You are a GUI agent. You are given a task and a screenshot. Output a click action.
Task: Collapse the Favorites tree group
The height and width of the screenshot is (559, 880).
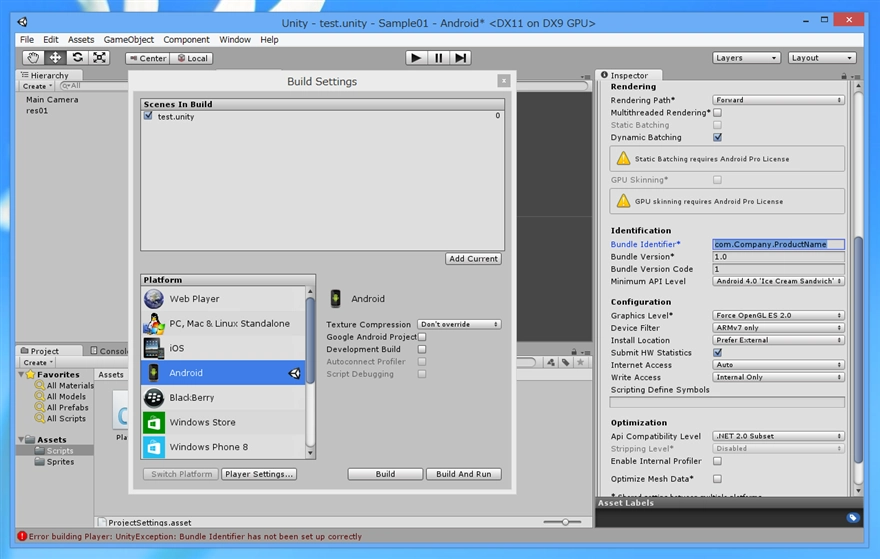coord(21,374)
